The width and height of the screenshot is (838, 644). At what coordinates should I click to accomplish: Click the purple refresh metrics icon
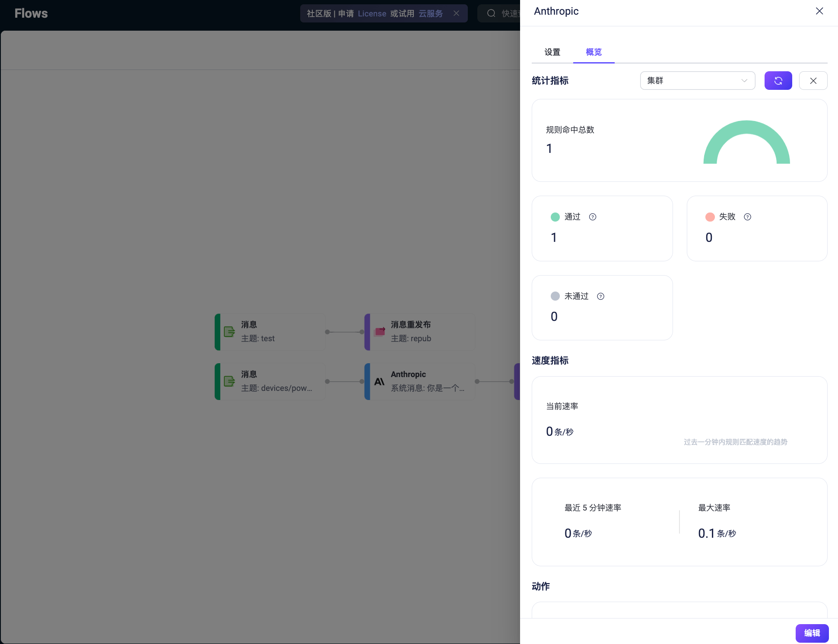778,81
